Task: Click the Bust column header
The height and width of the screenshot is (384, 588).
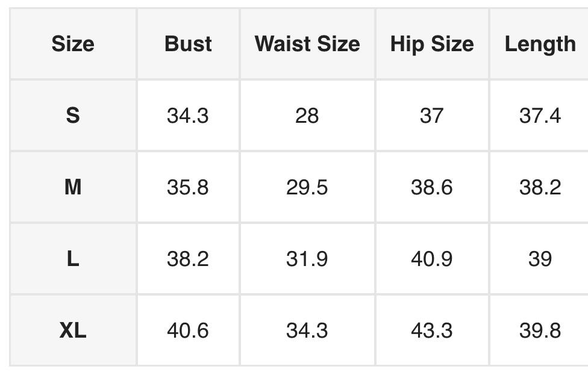Action: coord(188,44)
